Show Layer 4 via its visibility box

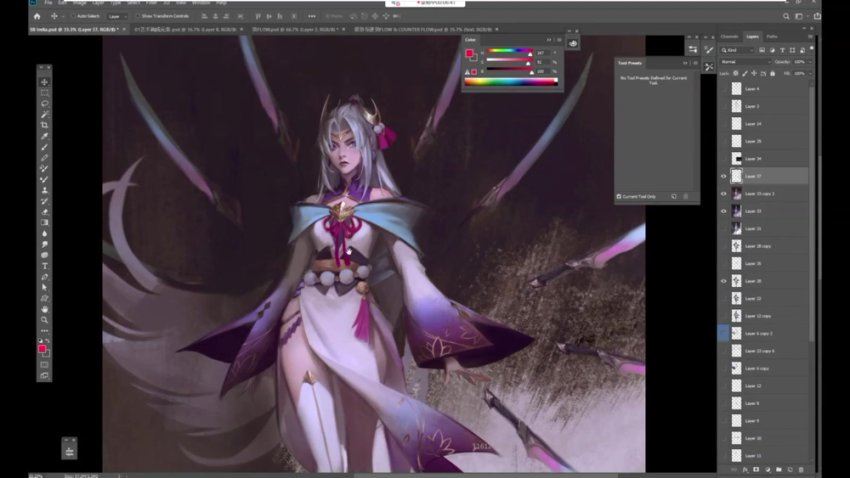723,89
